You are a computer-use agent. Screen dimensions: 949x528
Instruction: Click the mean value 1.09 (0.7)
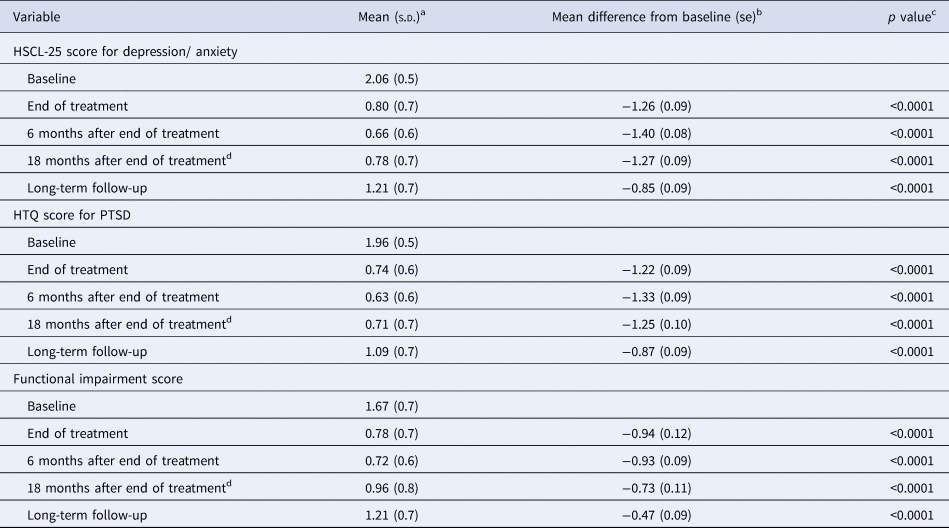click(x=397, y=352)
